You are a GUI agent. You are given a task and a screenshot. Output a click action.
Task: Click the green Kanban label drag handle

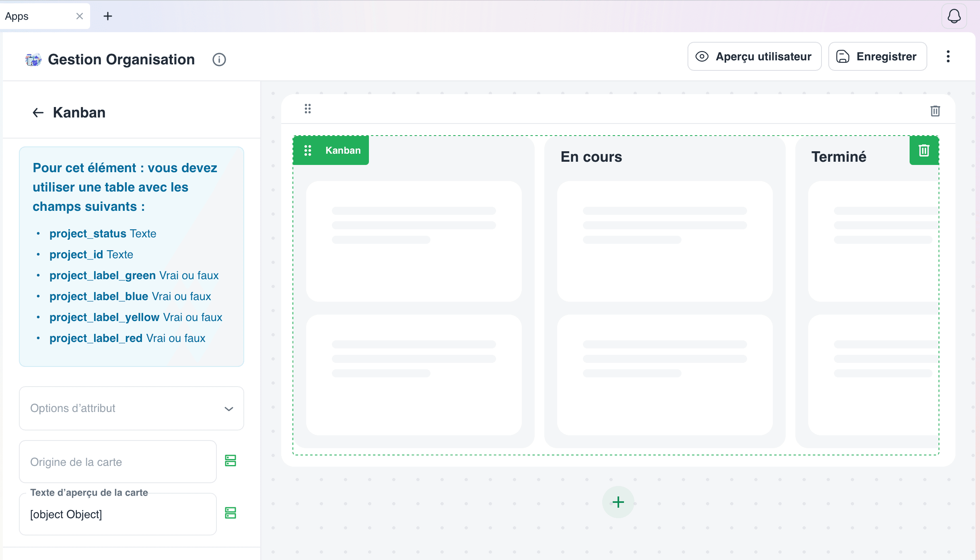click(308, 150)
